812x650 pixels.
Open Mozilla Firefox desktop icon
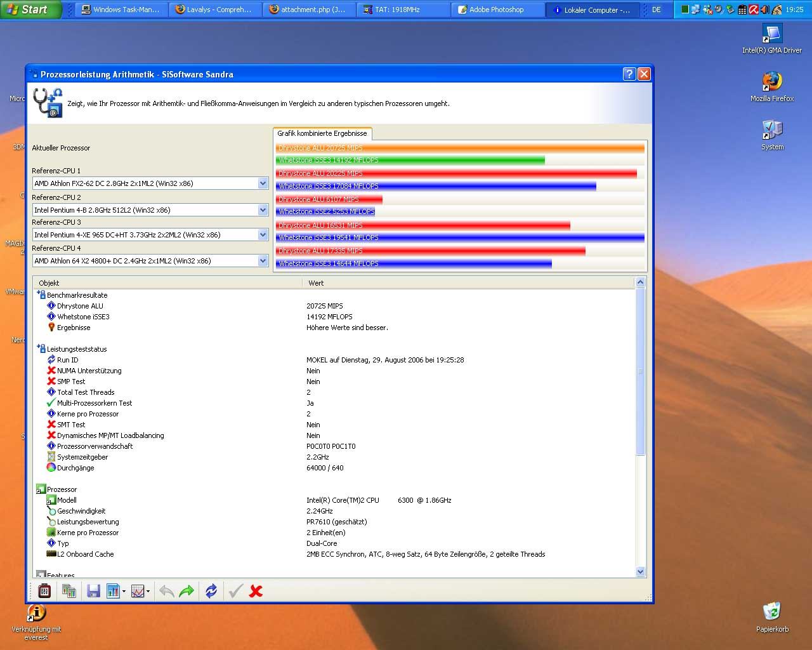click(x=772, y=86)
